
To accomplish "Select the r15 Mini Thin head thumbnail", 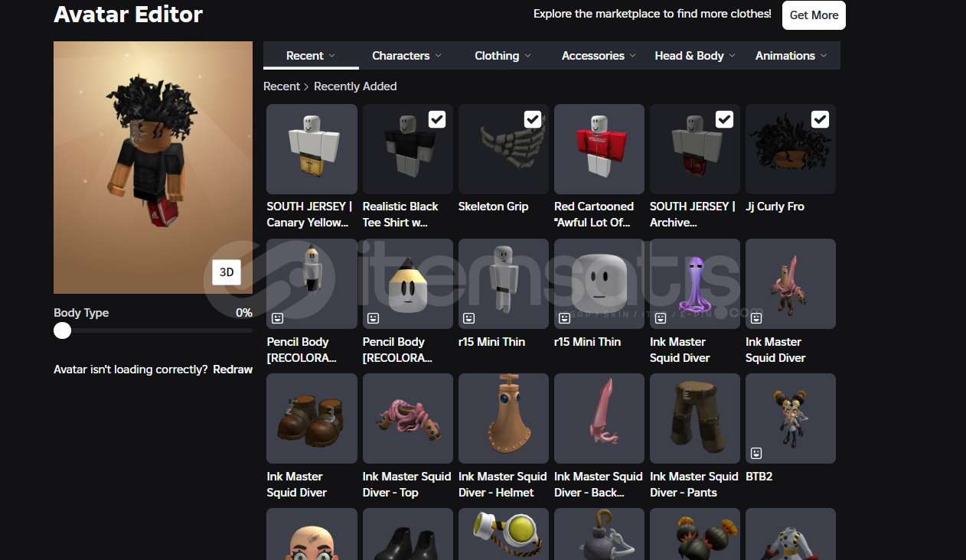I will (599, 284).
